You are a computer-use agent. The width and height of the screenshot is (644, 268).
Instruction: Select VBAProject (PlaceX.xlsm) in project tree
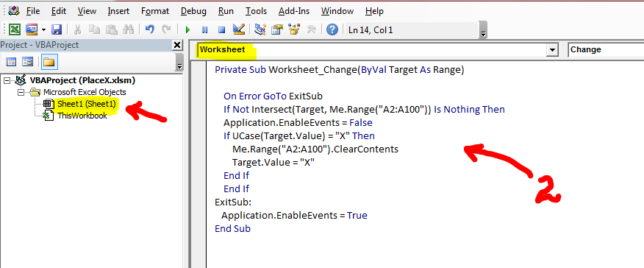82,80
